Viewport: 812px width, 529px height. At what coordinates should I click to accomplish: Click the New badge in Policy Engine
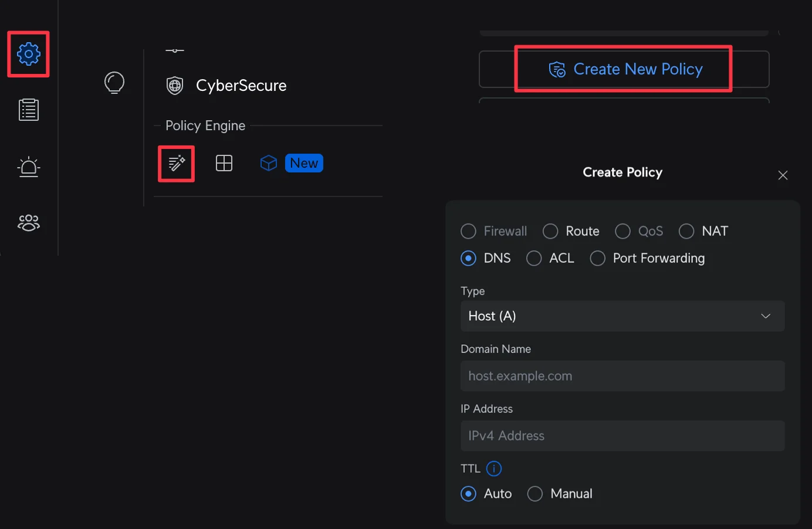tap(304, 162)
